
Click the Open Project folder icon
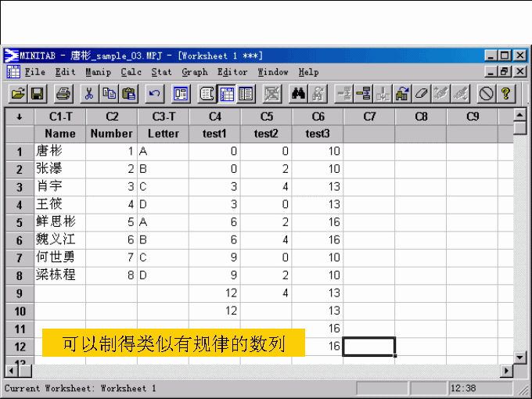pyautogui.click(x=17, y=94)
